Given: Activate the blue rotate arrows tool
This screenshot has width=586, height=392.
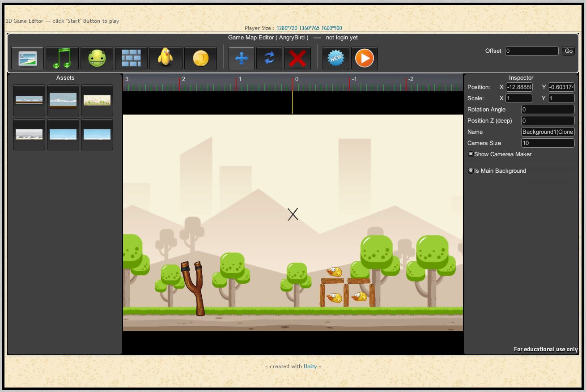Looking at the screenshot, I should coord(269,59).
